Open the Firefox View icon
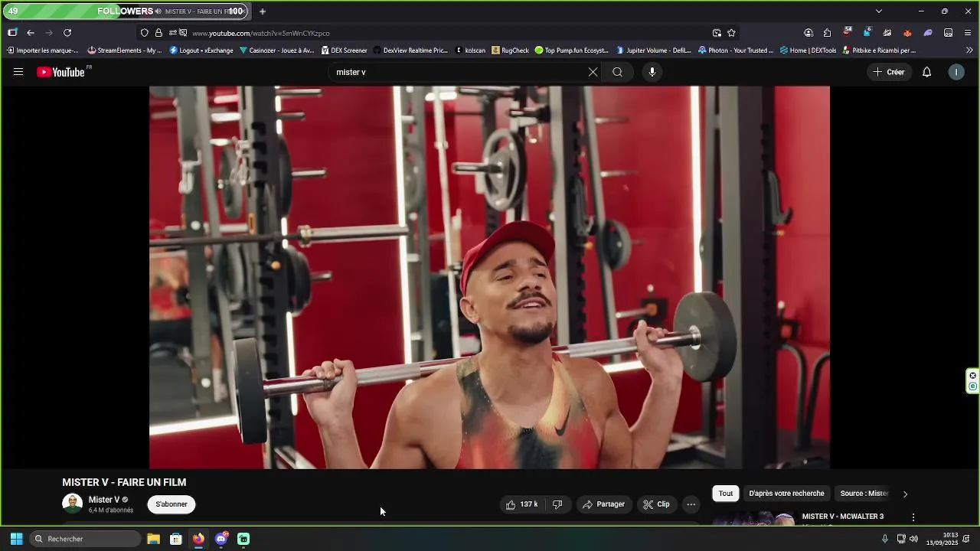980x551 pixels. click(12, 33)
